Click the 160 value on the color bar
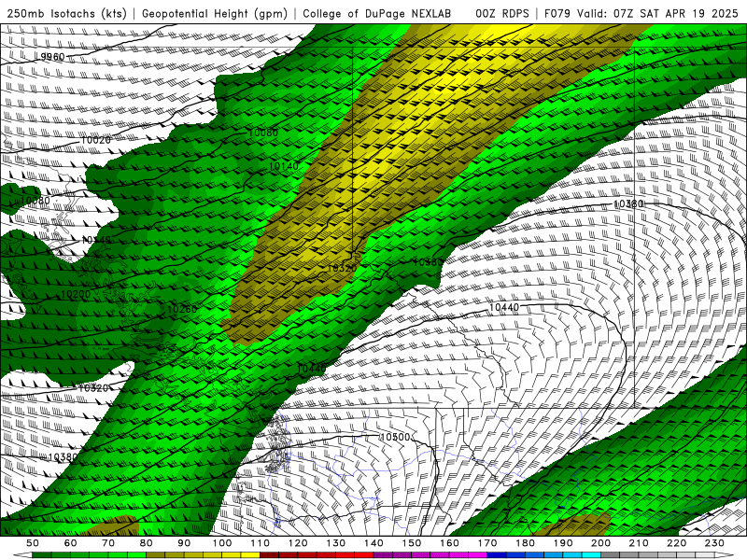Viewport: 747px width, 560px height. 449,543
